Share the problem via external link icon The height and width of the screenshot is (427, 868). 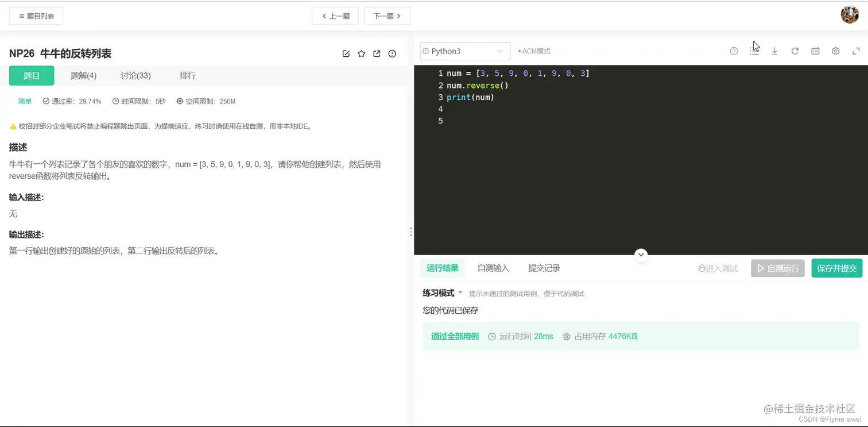pos(377,53)
